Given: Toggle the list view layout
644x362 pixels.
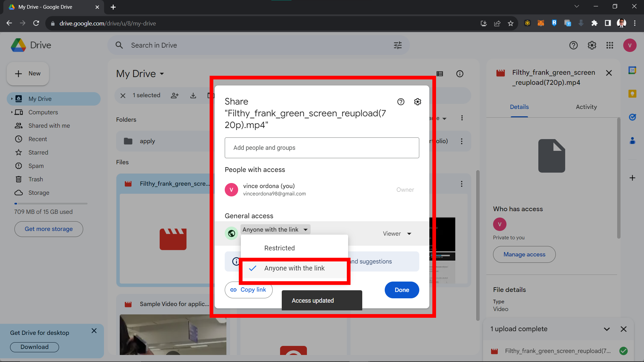Looking at the screenshot, I should [440, 74].
